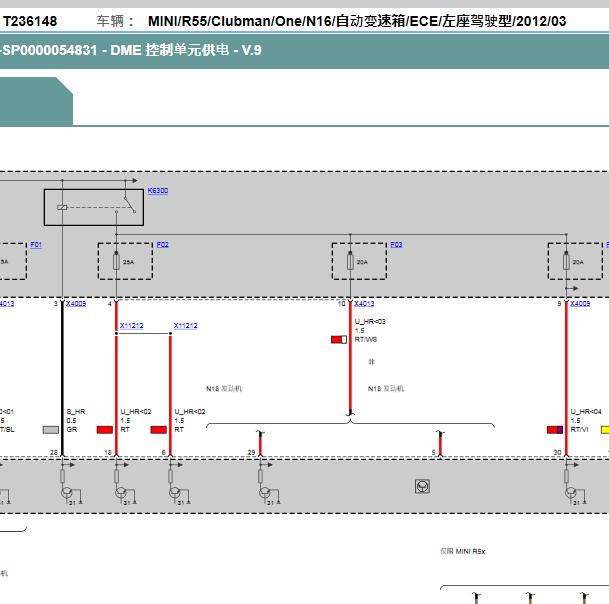The width and height of the screenshot is (609, 604).
Task: Open the K6300 component link
Action: pos(158,190)
